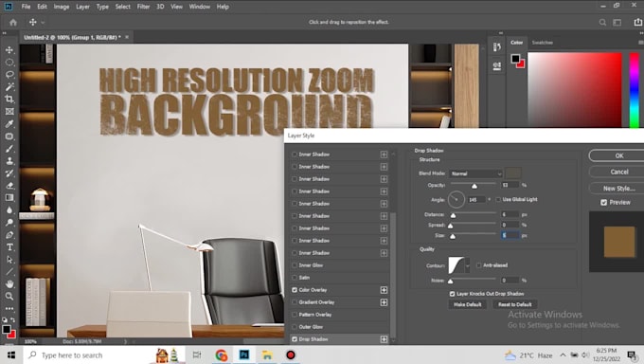Select the Blur tool
The width and height of the screenshot is (644, 364).
(x=9, y=210)
